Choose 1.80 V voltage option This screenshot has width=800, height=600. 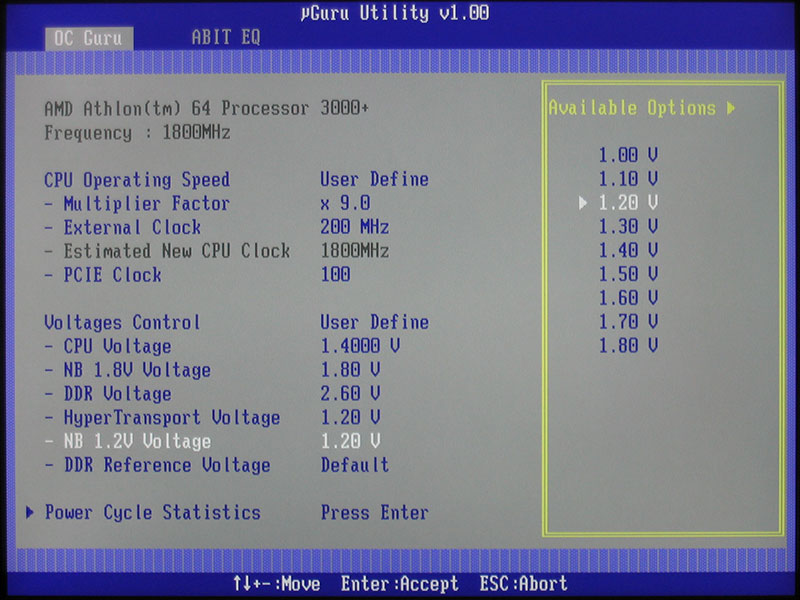pos(628,345)
